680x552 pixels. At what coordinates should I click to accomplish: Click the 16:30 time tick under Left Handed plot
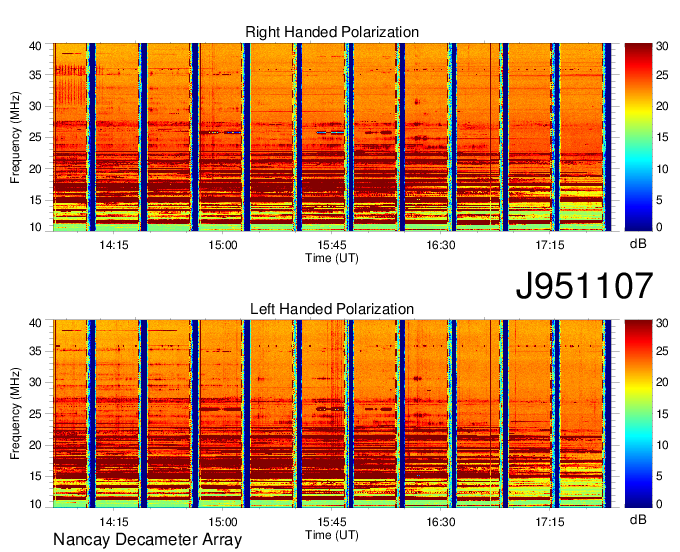[441, 522]
